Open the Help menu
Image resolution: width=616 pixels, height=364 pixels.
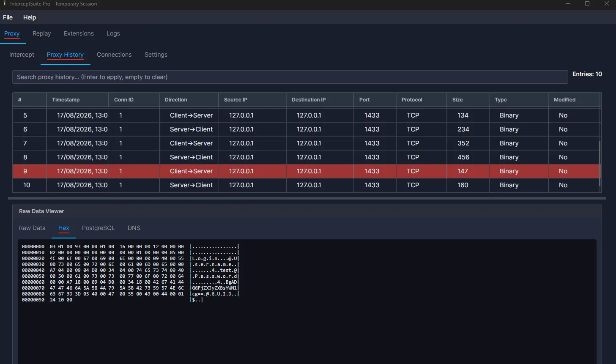point(30,17)
